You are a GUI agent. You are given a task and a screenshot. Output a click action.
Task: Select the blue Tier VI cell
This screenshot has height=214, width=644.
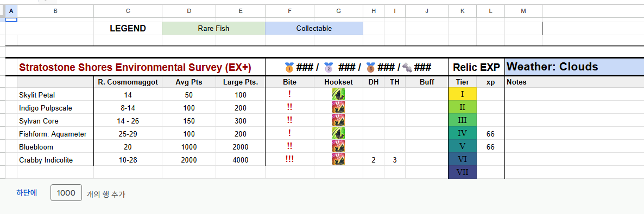coord(463,159)
